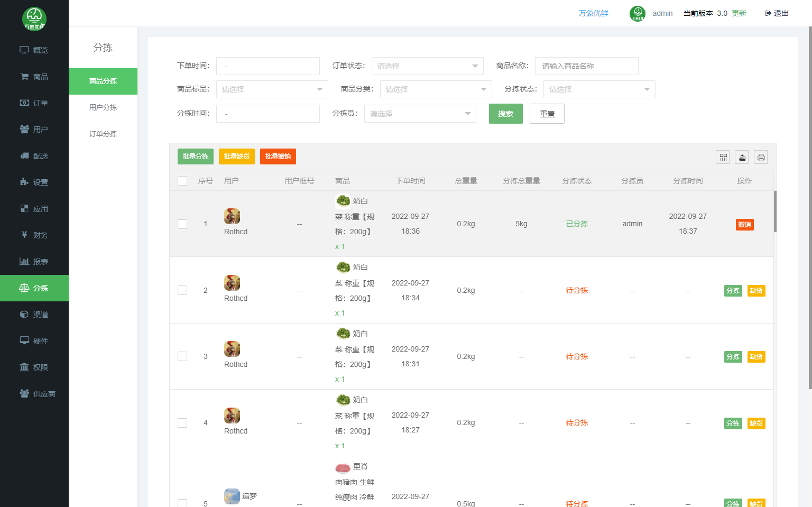Open the 商品分类 dropdown
This screenshot has width=812, height=507.
click(436, 89)
